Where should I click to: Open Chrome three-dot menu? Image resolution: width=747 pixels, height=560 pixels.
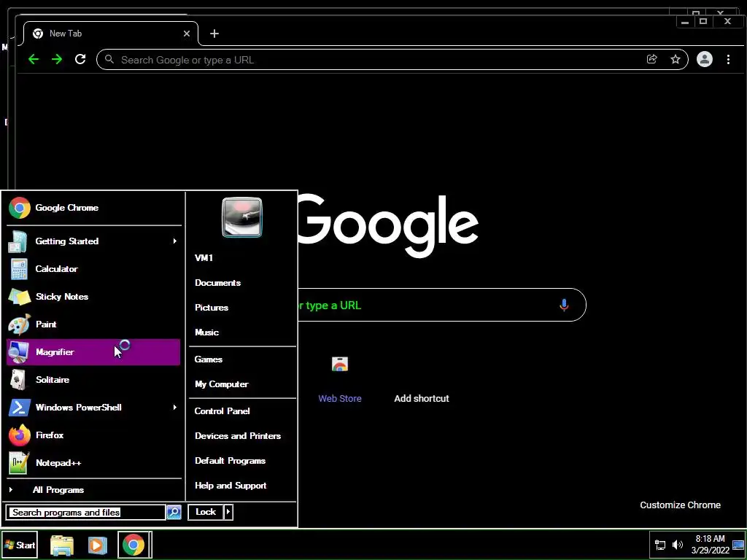(728, 60)
